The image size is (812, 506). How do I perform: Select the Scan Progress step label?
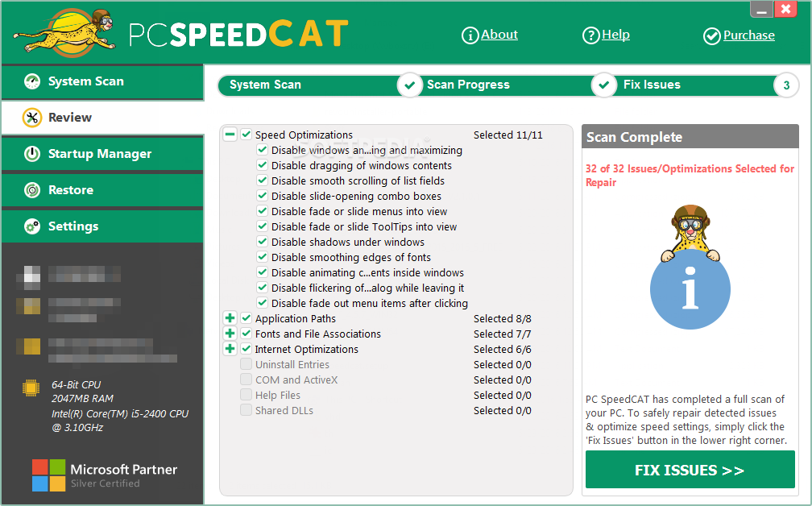pyautogui.click(x=468, y=85)
